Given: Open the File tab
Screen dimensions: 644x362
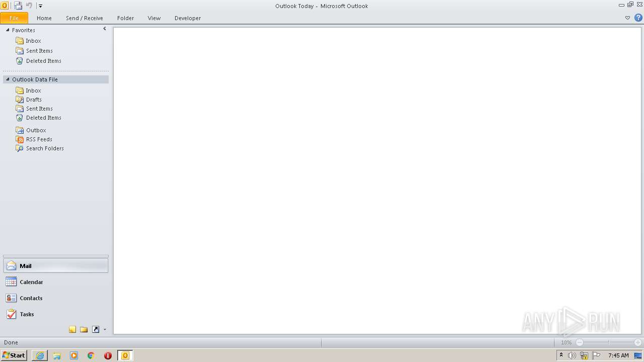Looking at the screenshot, I should coord(14,18).
